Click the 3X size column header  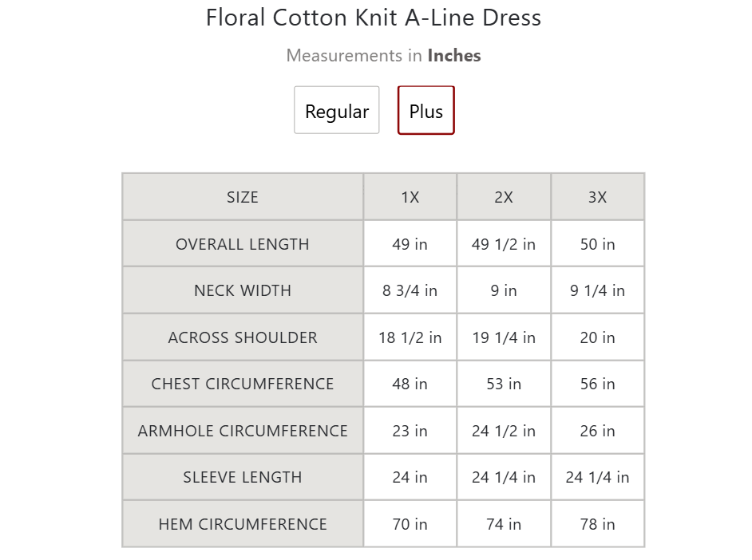598,197
